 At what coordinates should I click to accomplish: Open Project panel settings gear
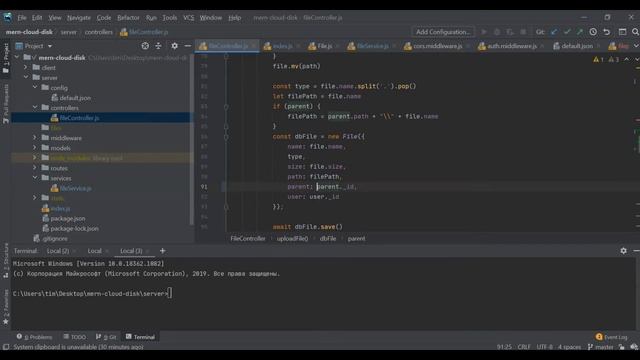[x=174, y=46]
